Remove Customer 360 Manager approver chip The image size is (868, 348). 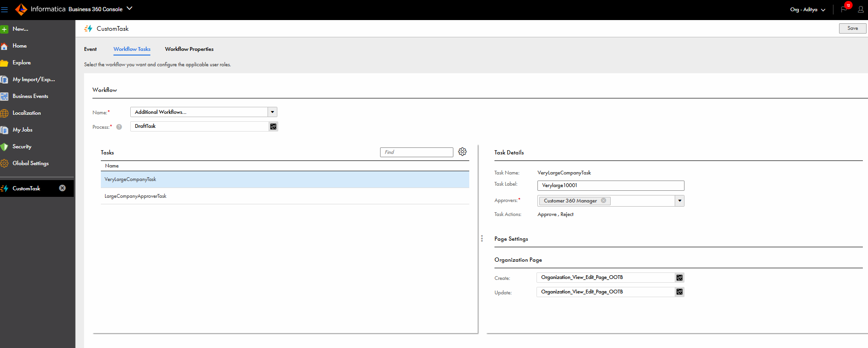(603, 201)
